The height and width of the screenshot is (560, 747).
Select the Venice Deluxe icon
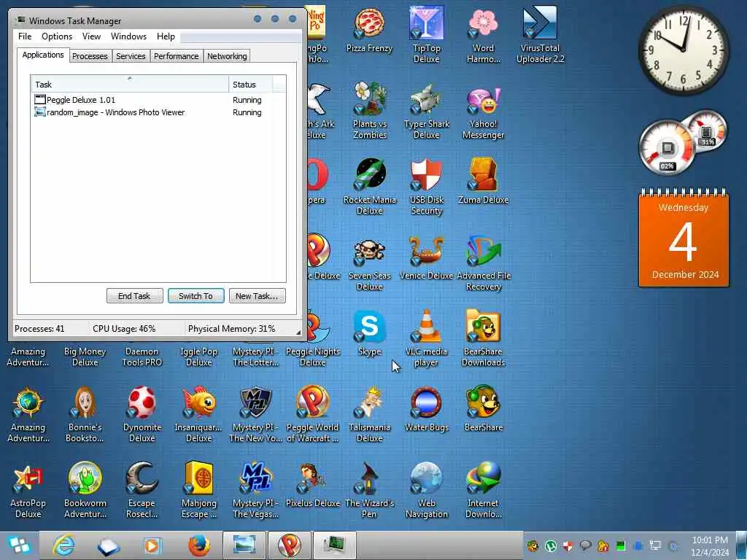pos(426,257)
